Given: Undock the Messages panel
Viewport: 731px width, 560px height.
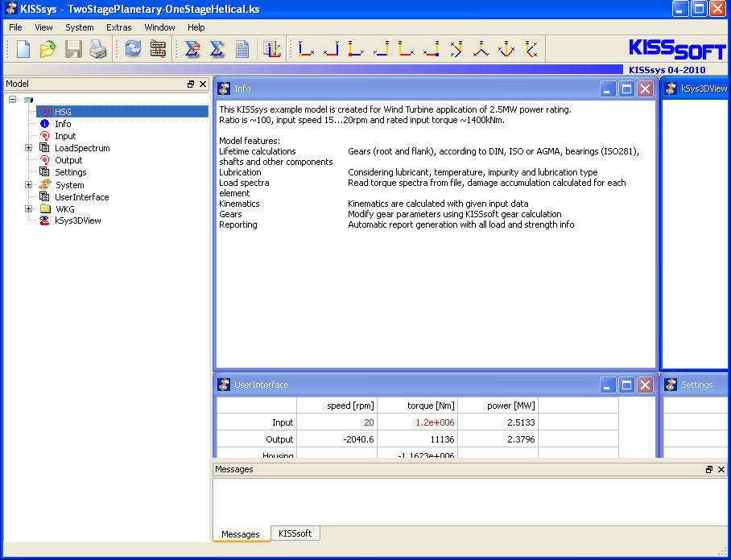Looking at the screenshot, I should (x=709, y=470).
